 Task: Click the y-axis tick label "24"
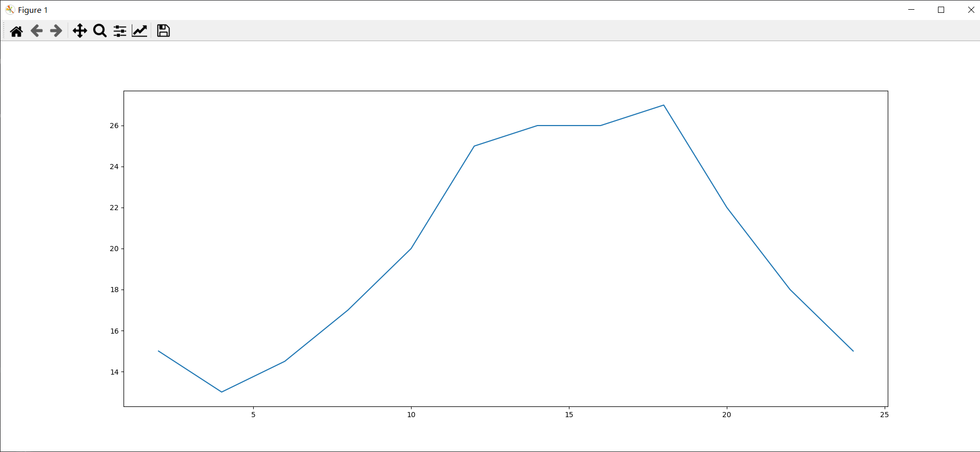pos(114,167)
